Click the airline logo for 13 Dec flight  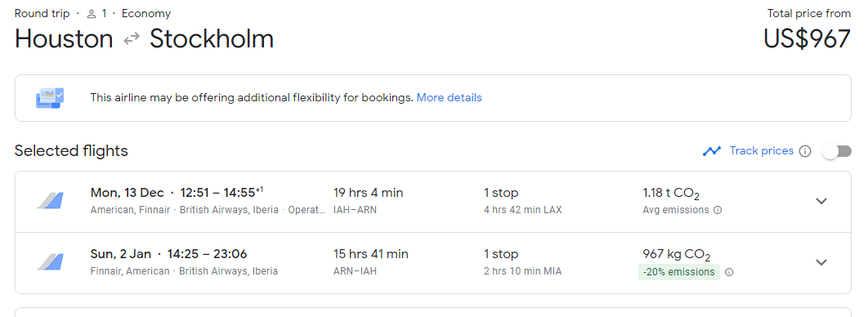(x=51, y=201)
